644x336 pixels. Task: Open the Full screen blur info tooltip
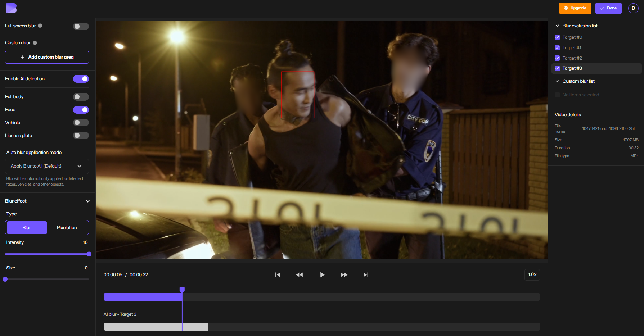[x=41, y=26]
